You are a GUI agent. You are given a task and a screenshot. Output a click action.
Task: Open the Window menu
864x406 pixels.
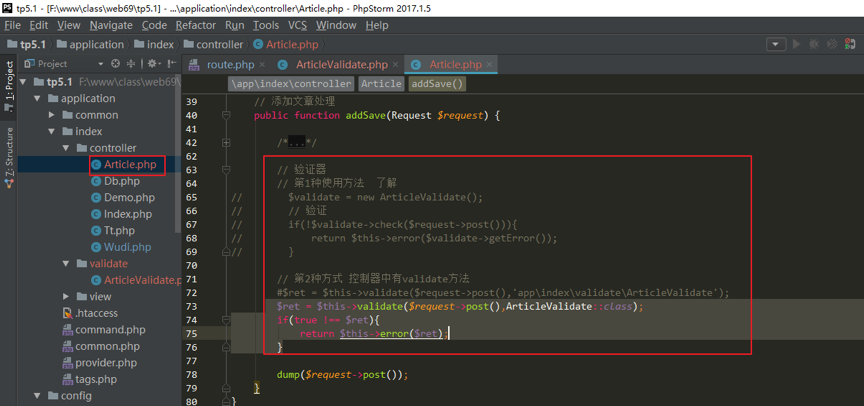pyautogui.click(x=336, y=25)
